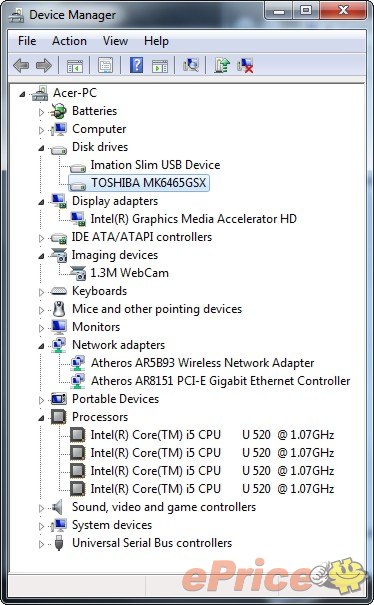Open the Action menu
The height and width of the screenshot is (605, 374).
tap(69, 41)
